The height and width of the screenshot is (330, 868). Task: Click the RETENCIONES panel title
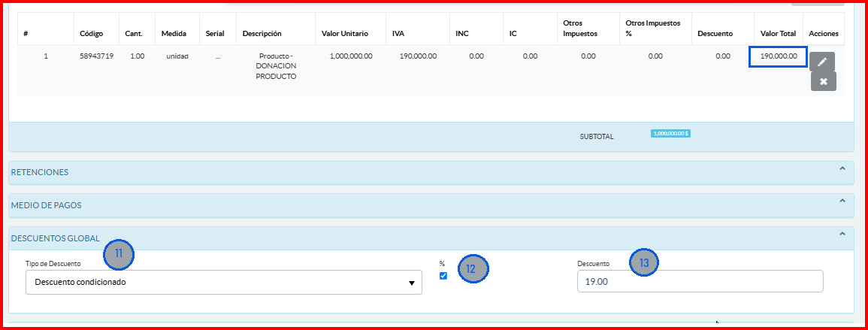click(39, 172)
